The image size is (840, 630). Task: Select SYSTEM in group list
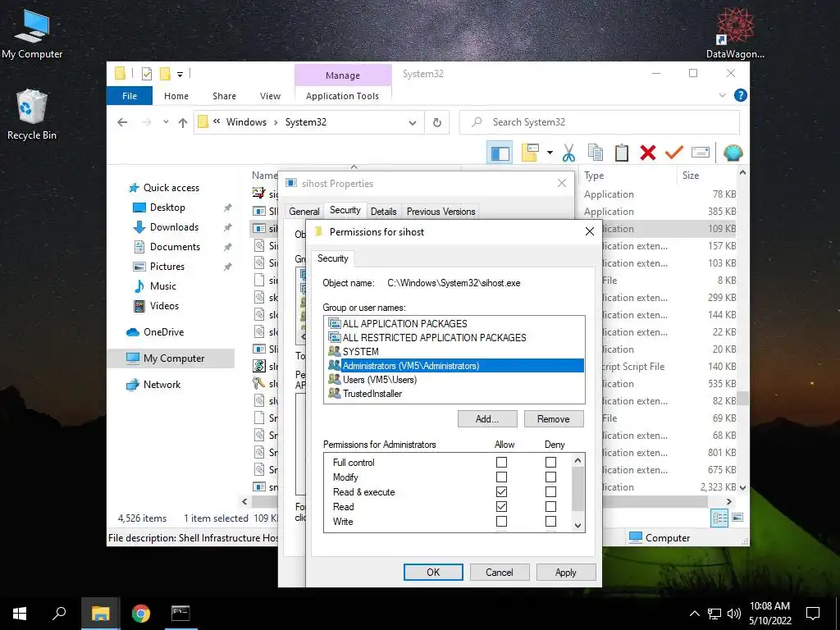pos(454,351)
